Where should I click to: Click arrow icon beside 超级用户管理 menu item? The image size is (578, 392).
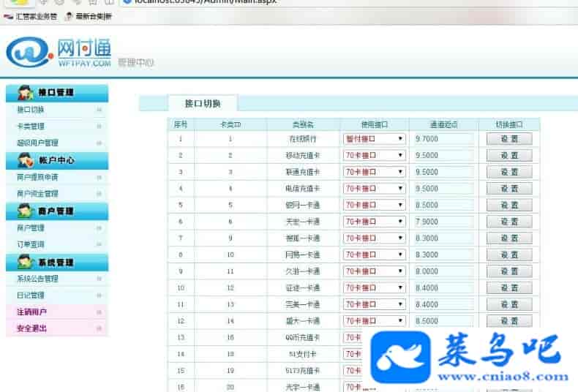99,143
